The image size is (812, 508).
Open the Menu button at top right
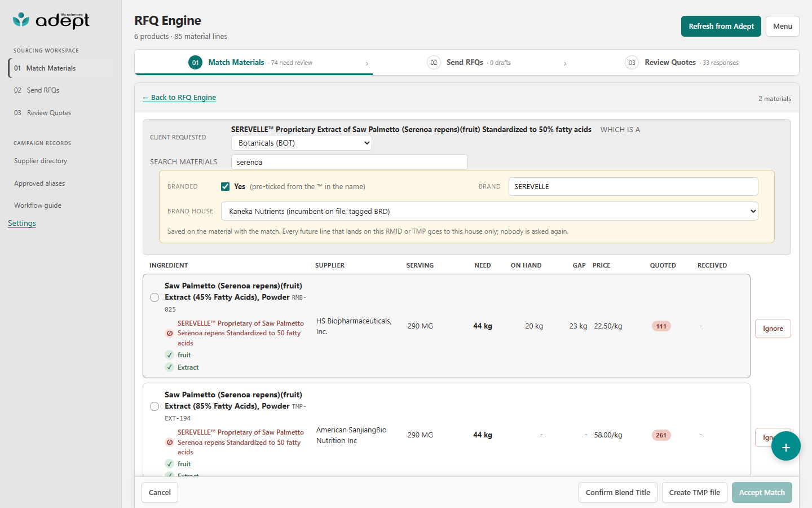[x=782, y=27]
